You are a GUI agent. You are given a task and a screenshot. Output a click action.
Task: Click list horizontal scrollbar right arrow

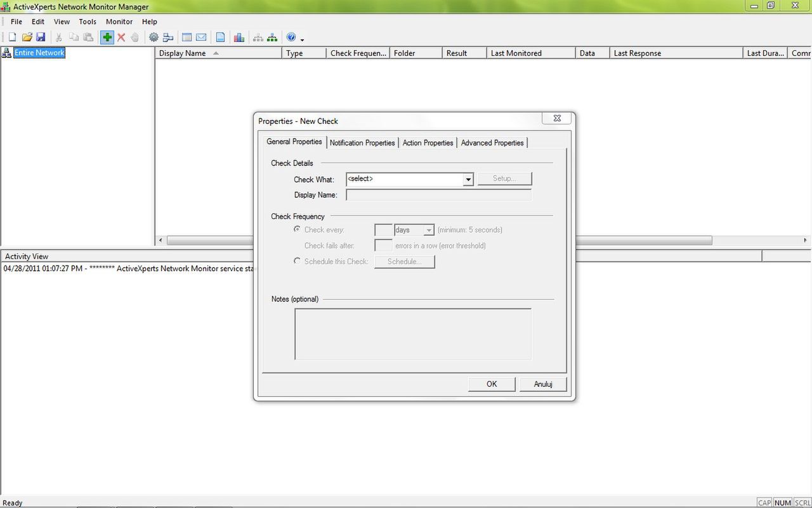(x=806, y=241)
